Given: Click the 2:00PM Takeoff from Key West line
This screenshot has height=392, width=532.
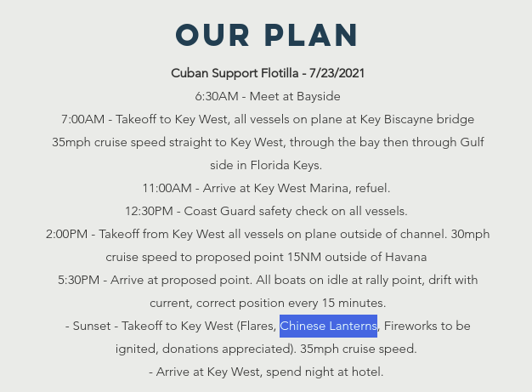Looking at the screenshot, I should 267,234.
